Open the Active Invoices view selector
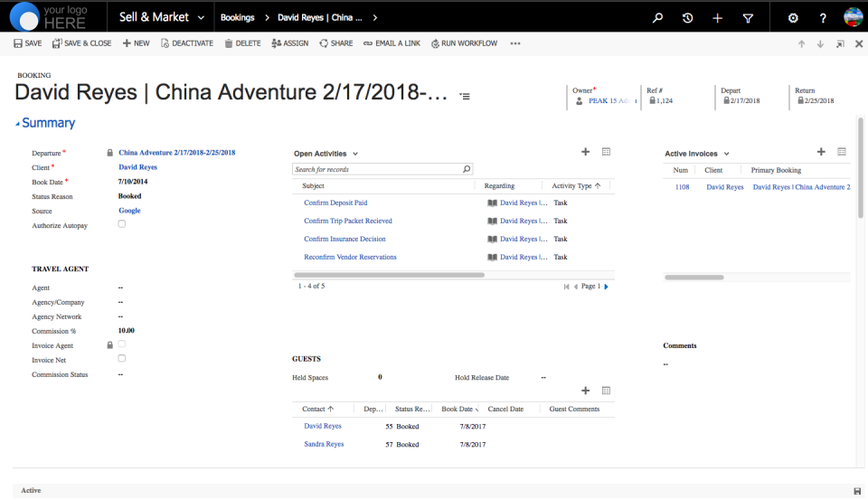The width and height of the screenshot is (868, 500). [726, 155]
